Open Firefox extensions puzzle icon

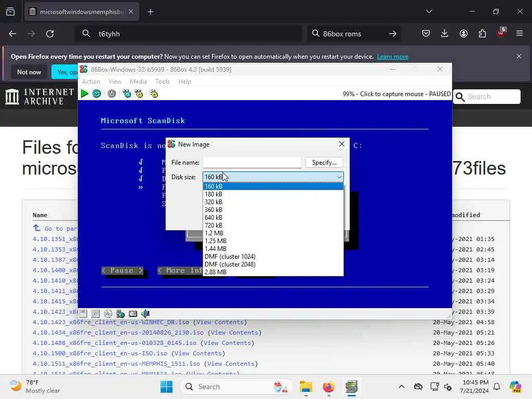coord(482,33)
